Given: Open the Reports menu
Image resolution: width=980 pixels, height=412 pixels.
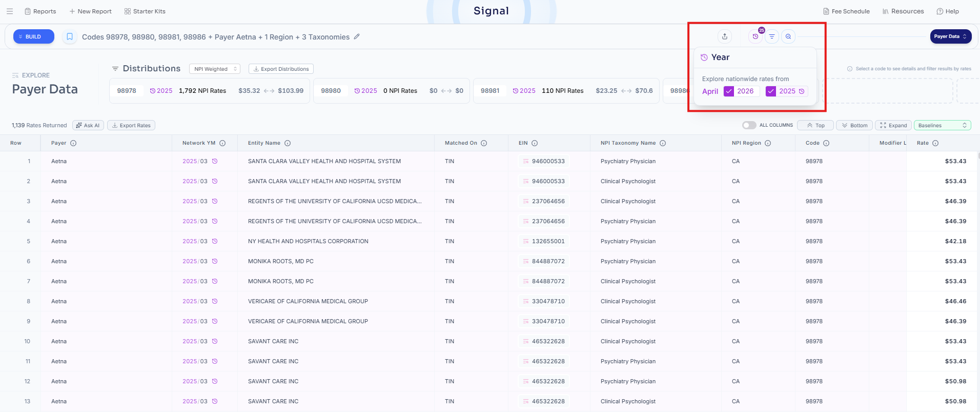Looking at the screenshot, I should click(x=40, y=11).
